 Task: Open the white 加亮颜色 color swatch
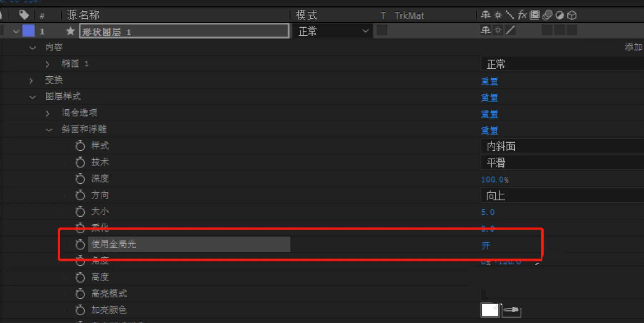pyautogui.click(x=490, y=310)
